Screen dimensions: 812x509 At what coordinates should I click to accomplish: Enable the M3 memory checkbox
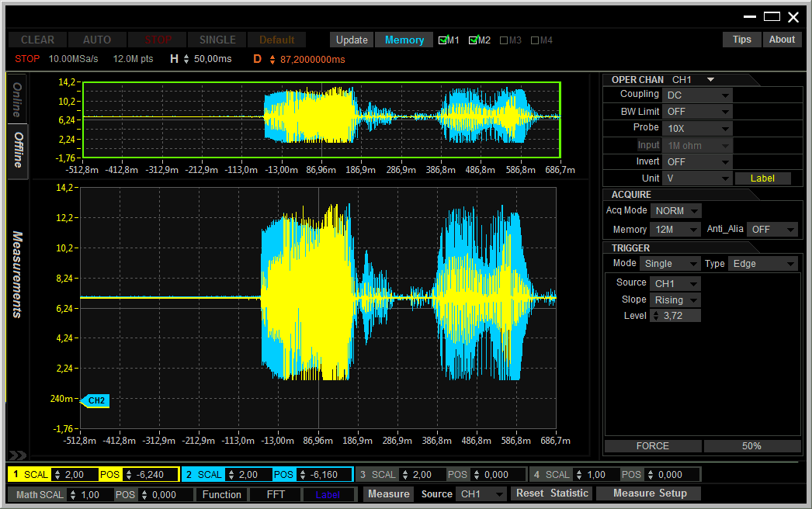[x=503, y=40]
